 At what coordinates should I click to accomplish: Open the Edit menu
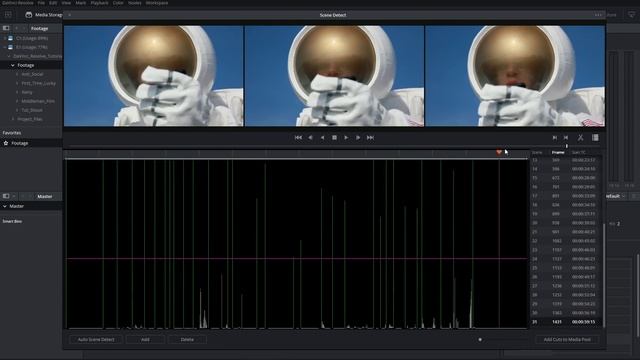click(x=53, y=3)
